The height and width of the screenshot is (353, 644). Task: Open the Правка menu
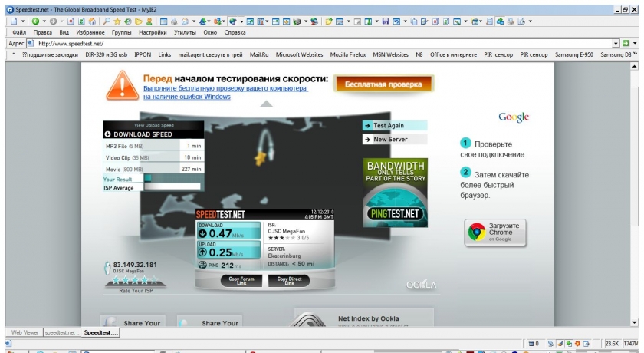(x=43, y=32)
